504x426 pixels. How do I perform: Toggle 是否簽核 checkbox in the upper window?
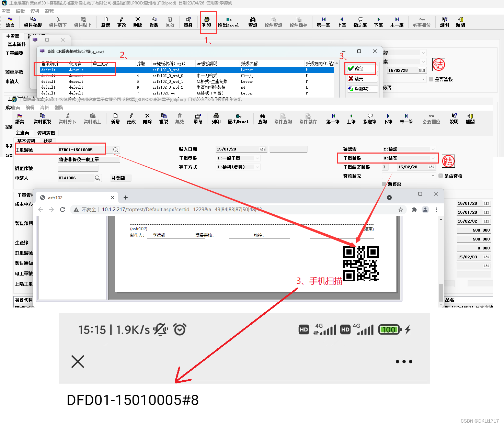[x=431, y=79]
